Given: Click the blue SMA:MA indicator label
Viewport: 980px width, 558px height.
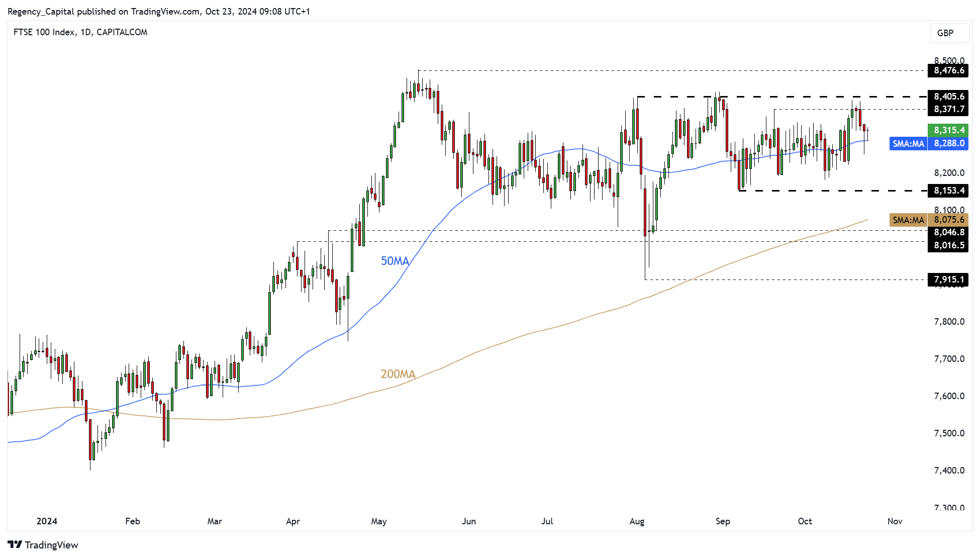Looking at the screenshot, I should click(x=908, y=144).
